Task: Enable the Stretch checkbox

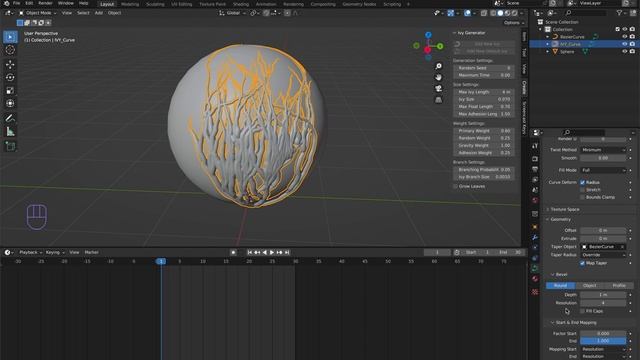Action: tap(582, 190)
